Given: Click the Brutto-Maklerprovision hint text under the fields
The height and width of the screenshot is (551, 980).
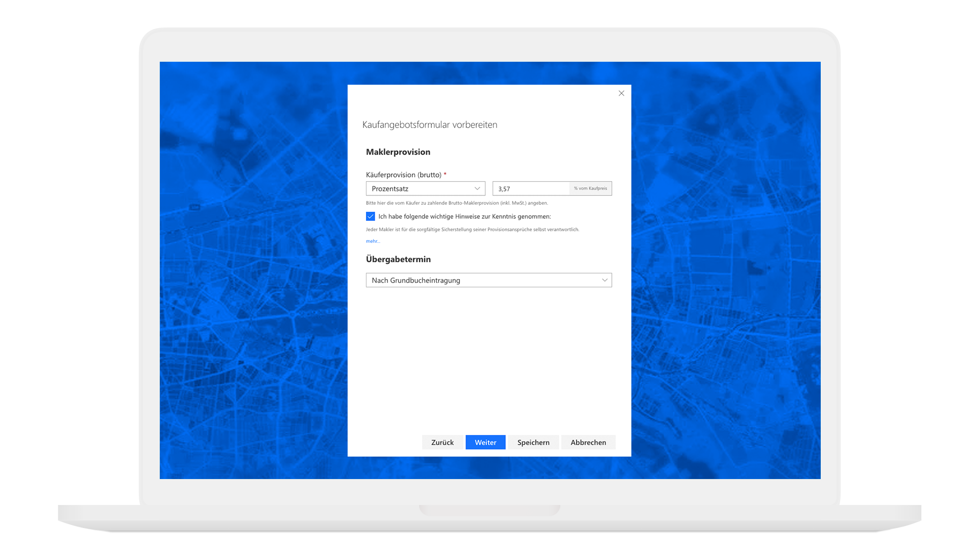Looking at the screenshot, I should click(x=457, y=203).
